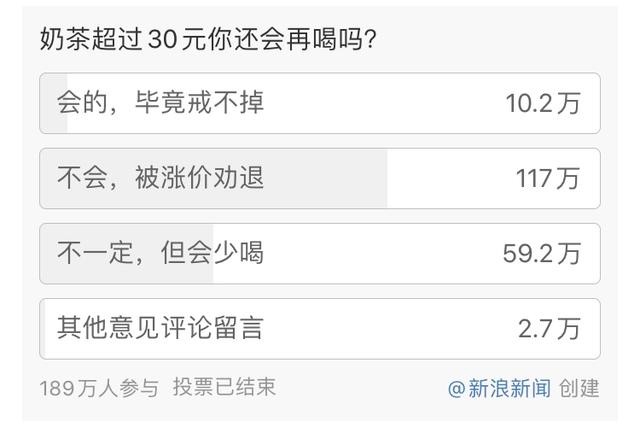The height and width of the screenshot is (427, 640).
Task: Select the option "会的，毕竟戒不掉"
Action: pos(160,103)
